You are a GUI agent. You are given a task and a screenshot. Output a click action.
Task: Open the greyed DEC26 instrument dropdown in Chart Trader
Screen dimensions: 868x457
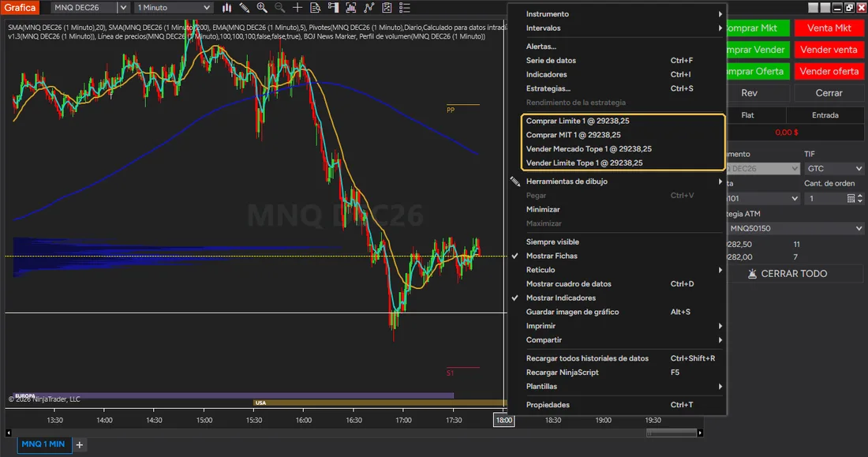click(763, 168)
